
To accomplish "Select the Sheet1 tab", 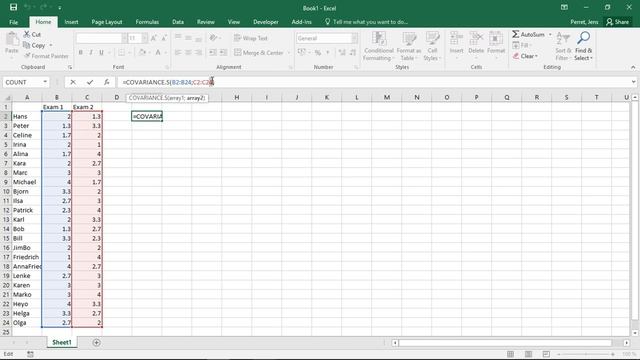I will coord(62,342).
